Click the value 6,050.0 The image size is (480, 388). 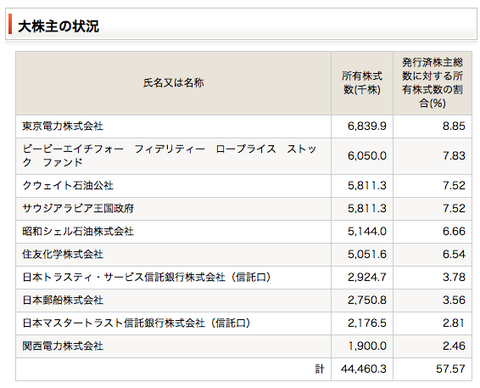pyautogui.click(x=367, y=156)
